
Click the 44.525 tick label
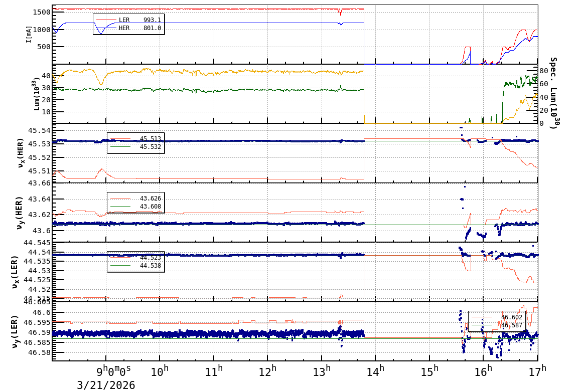(x=37, y=280)
